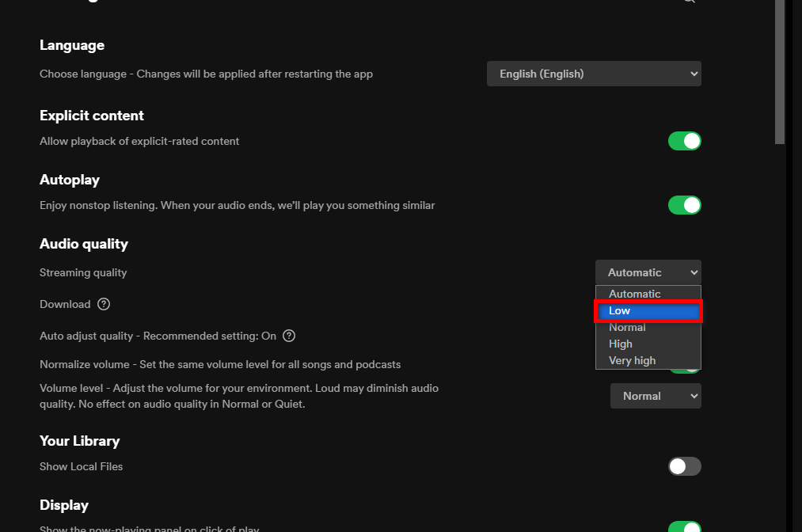Screen dimensions: 802x532
Task: Choose the Very high quality option
Action: [632, 361]
